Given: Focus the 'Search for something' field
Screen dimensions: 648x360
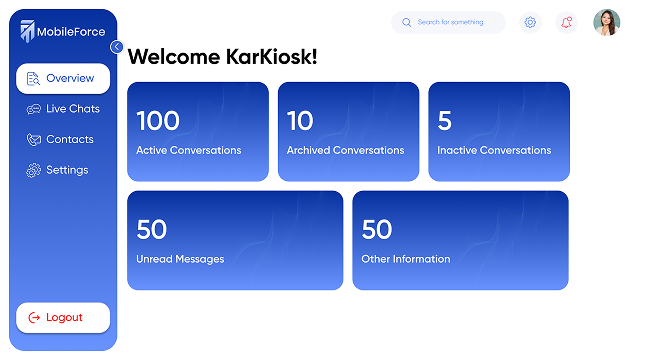Looking at the screenshot, I should pyautogui.click(x=448, y=22).
